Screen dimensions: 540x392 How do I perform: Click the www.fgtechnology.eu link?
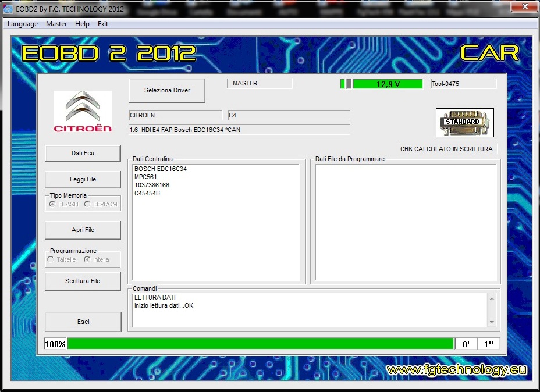[457, 370]
